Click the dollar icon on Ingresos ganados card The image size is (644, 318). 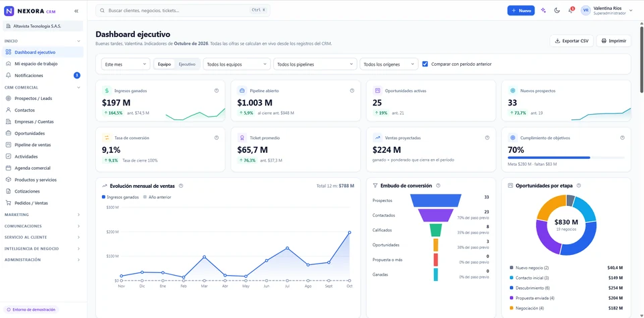coord(107,91)
